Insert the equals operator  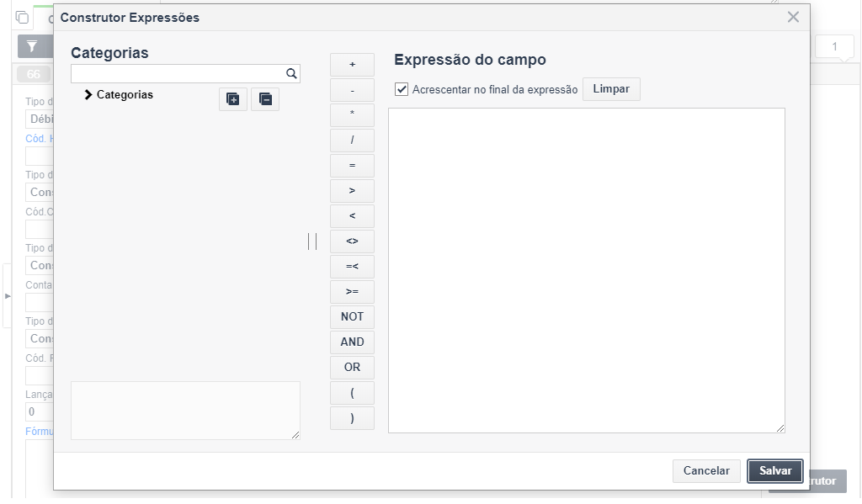(x=353, y=166)
